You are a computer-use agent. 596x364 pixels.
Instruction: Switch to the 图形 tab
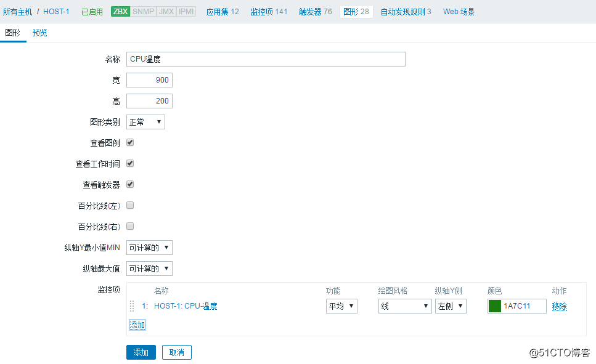point(12,33)
